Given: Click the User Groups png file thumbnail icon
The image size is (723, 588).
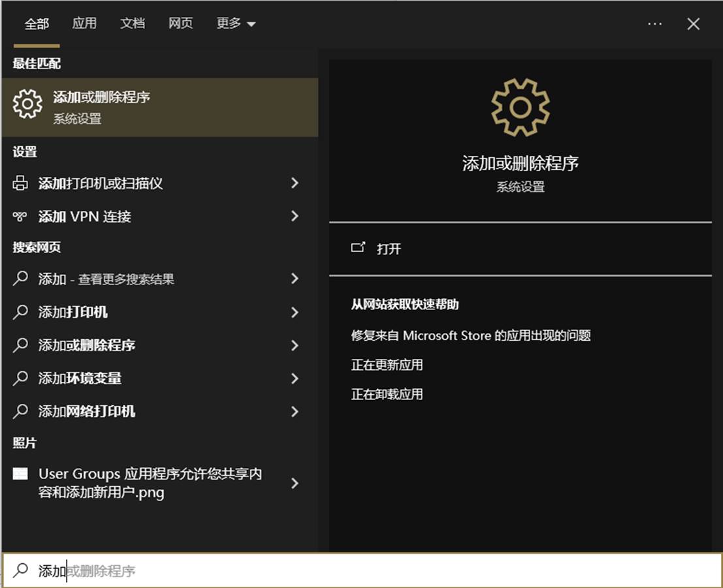Looking at the screenshot, I should pos(20,474).
